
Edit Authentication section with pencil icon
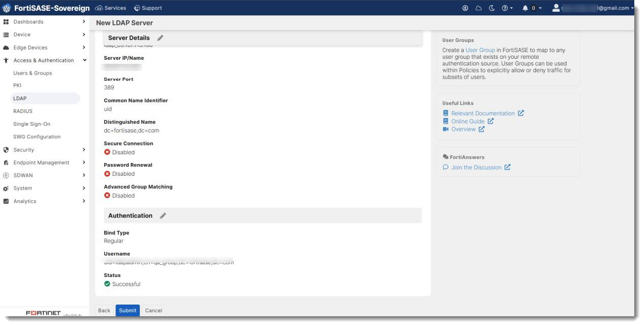pyautogui.click(x=163, y=216)
